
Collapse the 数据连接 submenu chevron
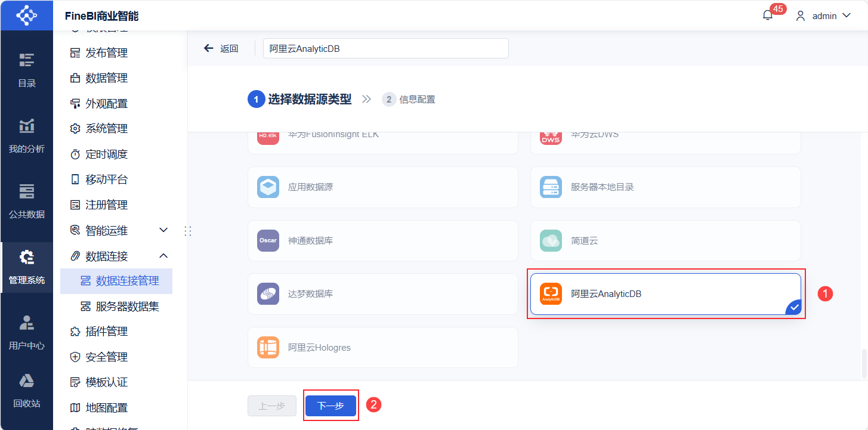point(163,256)
